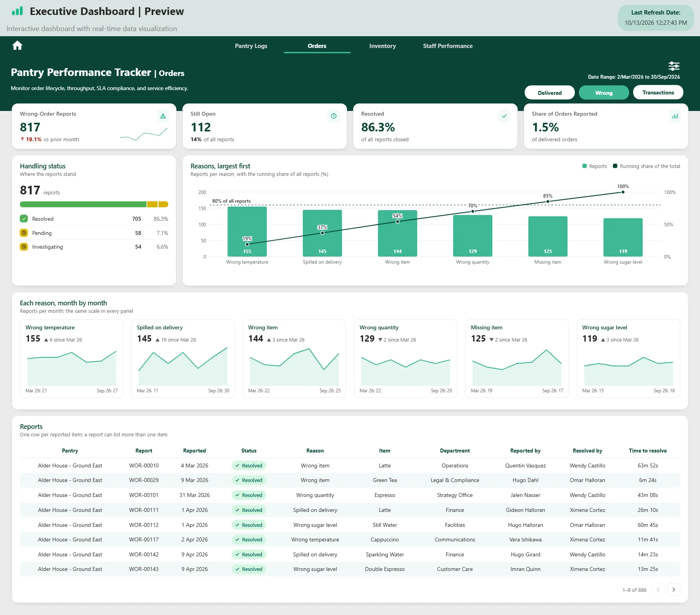Open the Wrong temperature monthly trend panel
This screenshot has width=700, height=615.
tap(72, 358)
